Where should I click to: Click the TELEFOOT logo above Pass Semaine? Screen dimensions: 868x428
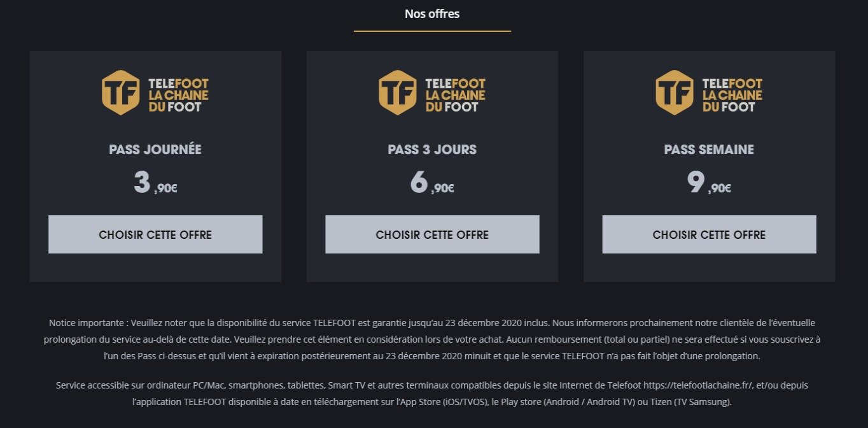710,93
